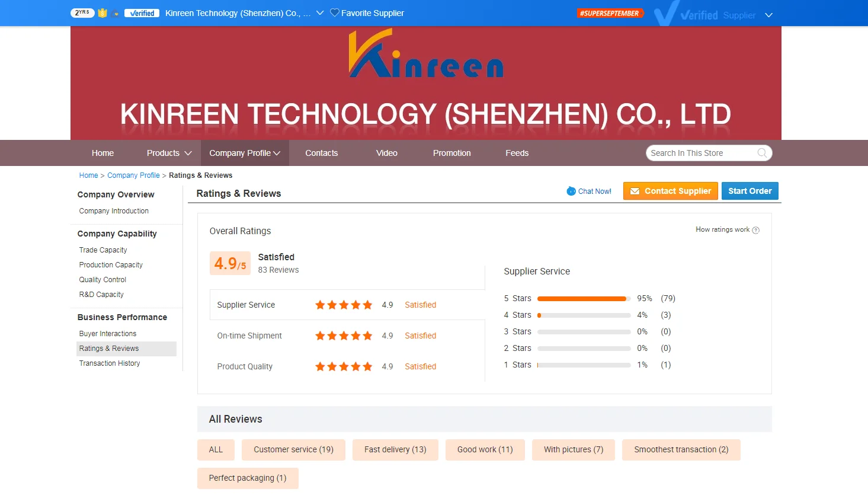
Task: Click the 1 Stars rating bar
Action: (584, 365)
